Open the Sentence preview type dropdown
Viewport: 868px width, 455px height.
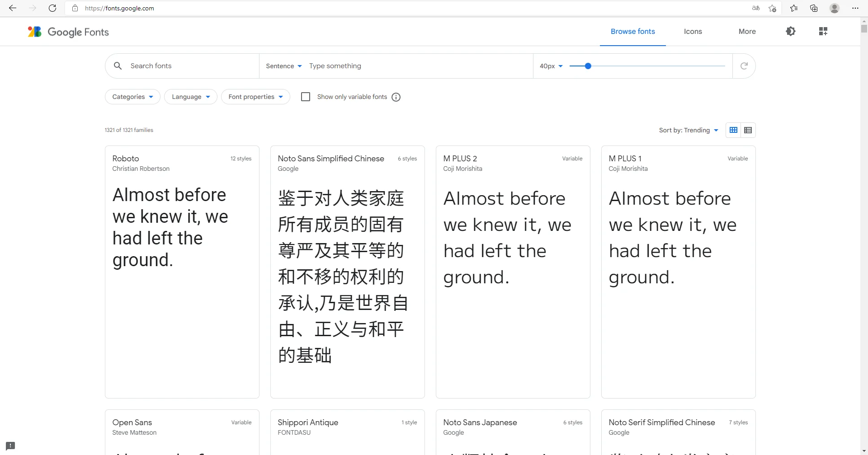(x=284, y=66)
